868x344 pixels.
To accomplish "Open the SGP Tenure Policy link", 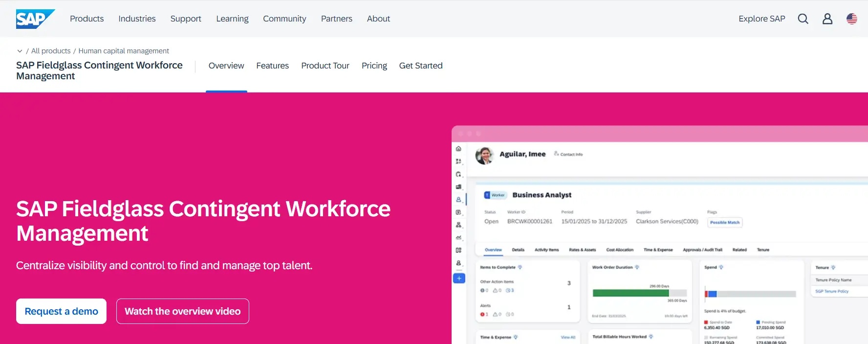I will (832, 291).
